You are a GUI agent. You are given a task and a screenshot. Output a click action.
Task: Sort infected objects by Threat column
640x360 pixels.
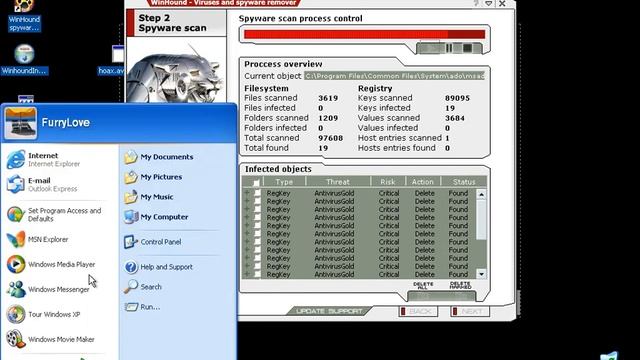click(x=338, y=182)
